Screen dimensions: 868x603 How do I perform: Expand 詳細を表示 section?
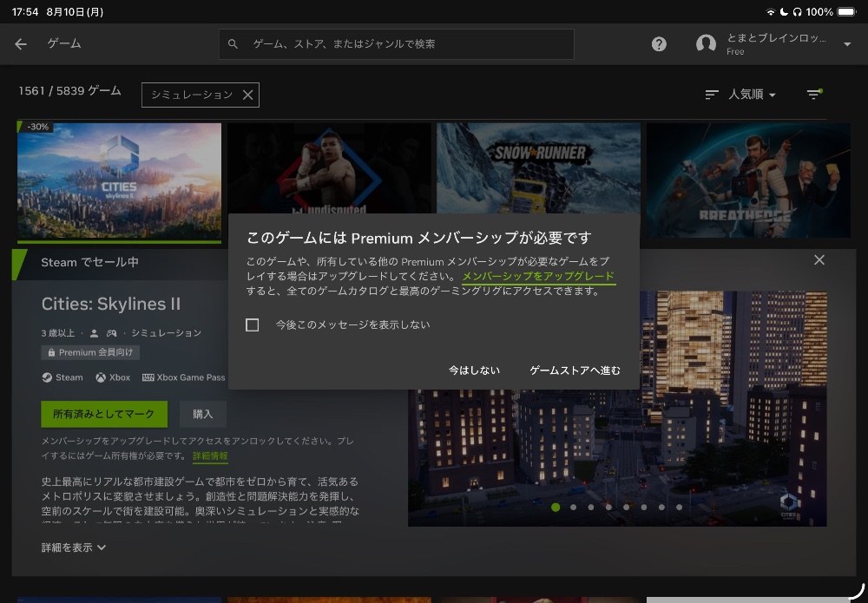(73, 547)
